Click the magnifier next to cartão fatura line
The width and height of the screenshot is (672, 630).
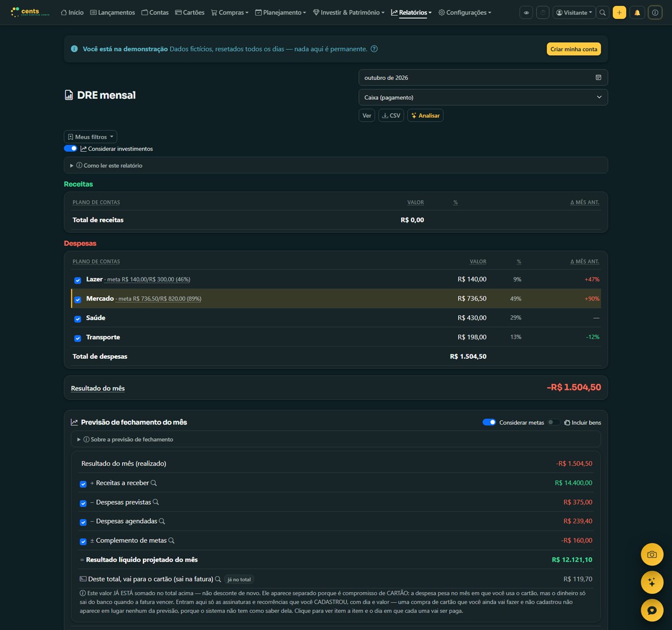coord(218,579)
